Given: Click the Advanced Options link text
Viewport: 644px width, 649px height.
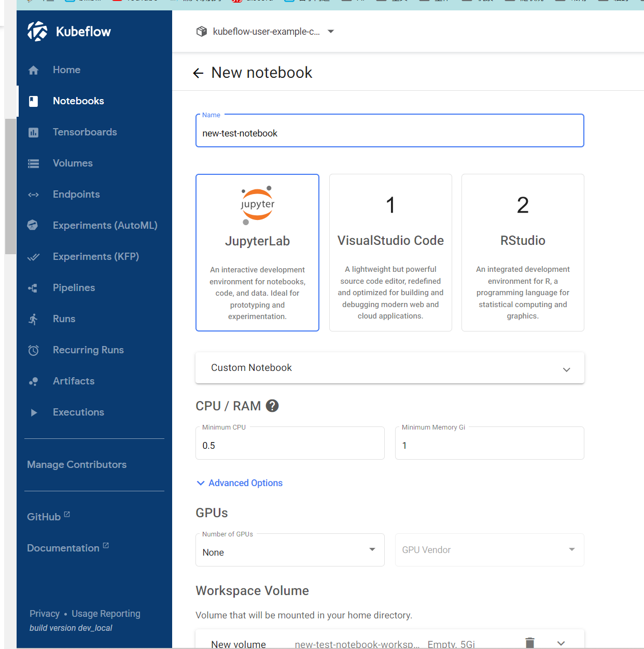Looking at the screenshot, I should point(246,483).
